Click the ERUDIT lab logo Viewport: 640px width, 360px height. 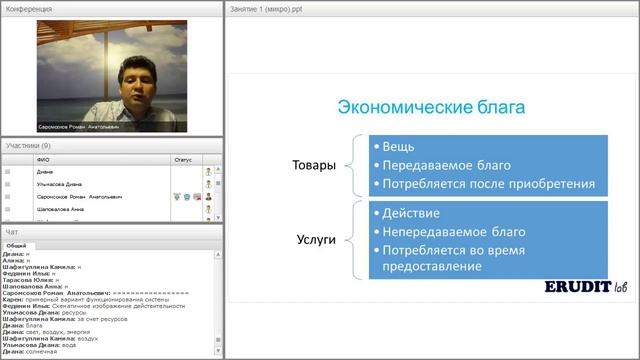click(585, 287)
